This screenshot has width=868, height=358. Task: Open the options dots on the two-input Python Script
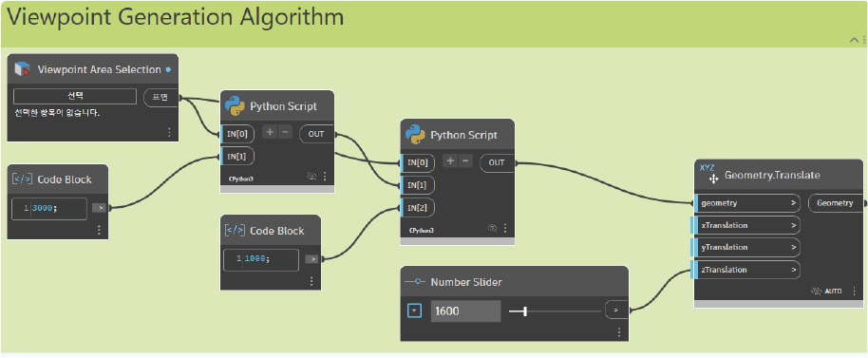click(x=325, y=177)
